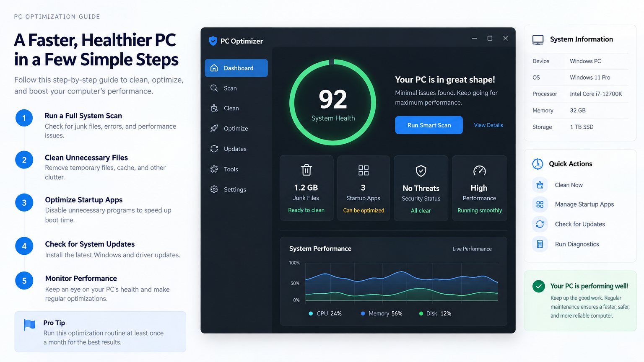
Task: Click the "Live Performance" label
Action: click(x=472, y=249)
